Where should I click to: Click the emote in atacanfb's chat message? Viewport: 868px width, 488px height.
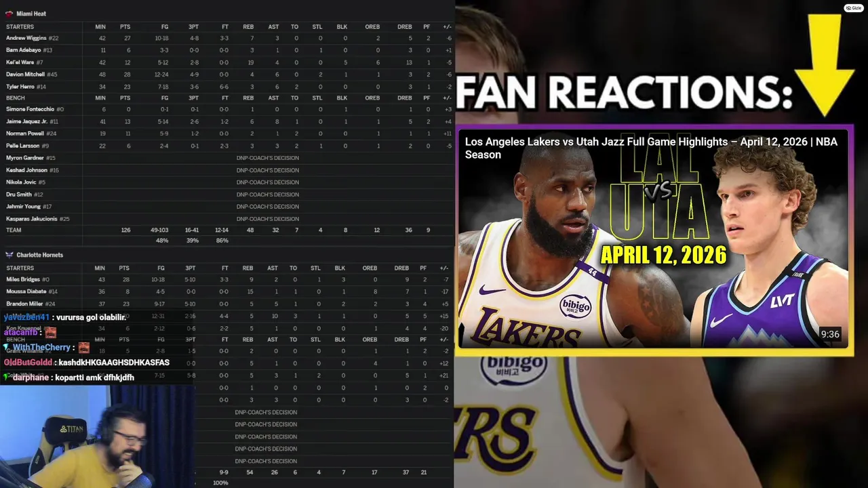[x=50, y=333]
